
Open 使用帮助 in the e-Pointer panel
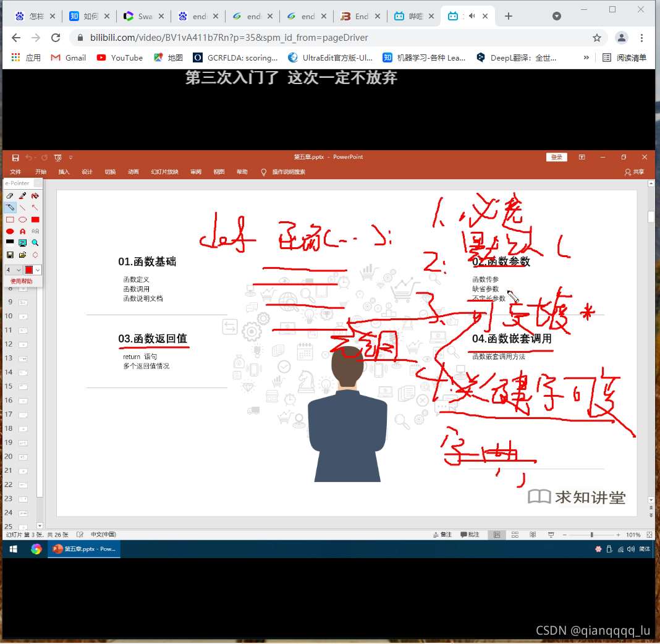click(22, 281)
